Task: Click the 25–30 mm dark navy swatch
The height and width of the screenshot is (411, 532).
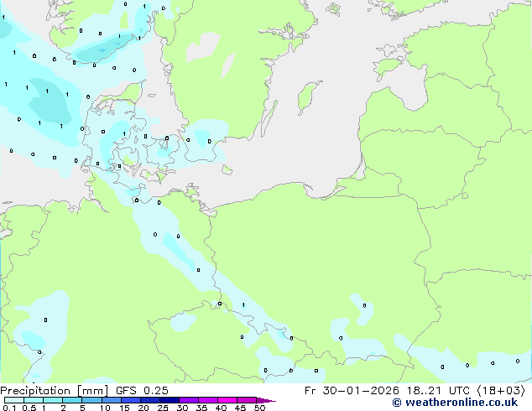Action: [170, 400]
